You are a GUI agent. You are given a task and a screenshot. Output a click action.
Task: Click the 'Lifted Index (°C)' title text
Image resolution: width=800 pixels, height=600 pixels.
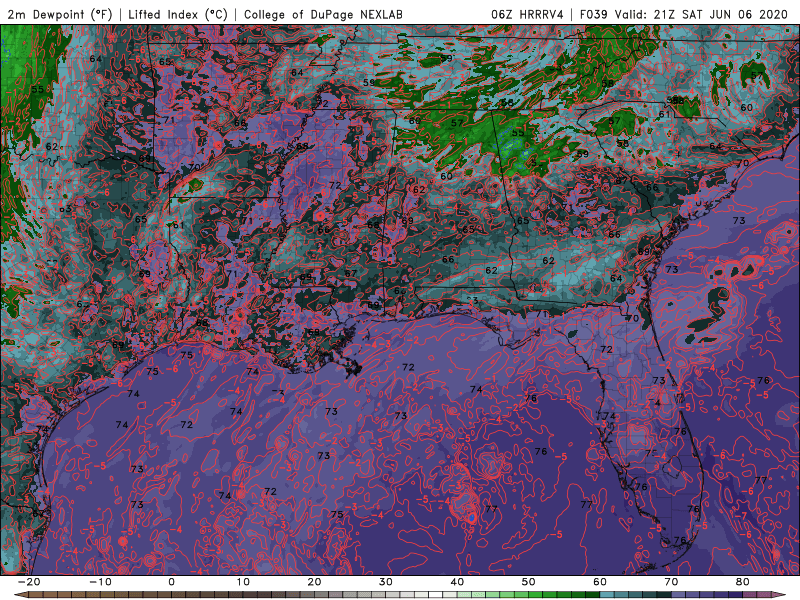pyautogui.click(x=178, y=14)
